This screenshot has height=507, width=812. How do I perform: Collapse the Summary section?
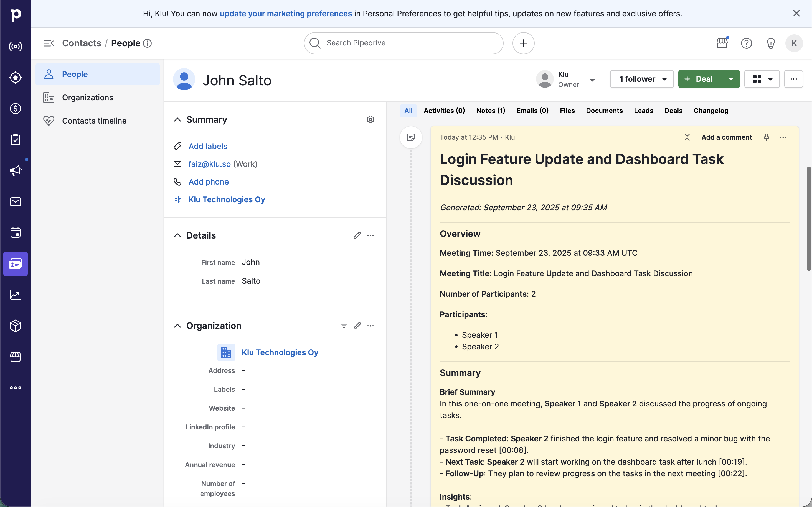(x=177, y=120)
